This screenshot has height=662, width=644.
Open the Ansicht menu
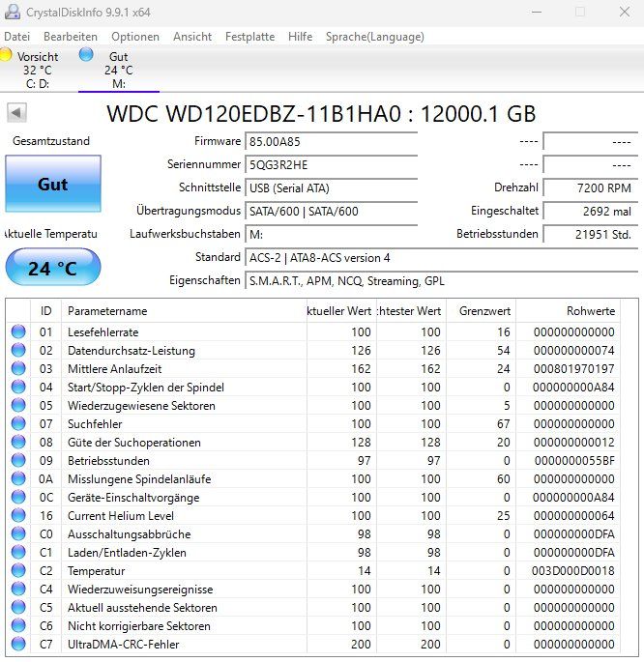click(x=192, y=37)
